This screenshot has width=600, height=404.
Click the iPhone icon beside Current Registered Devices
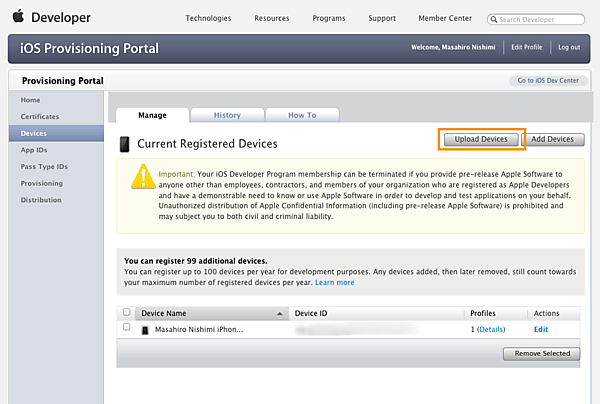[x=125, y=145]
